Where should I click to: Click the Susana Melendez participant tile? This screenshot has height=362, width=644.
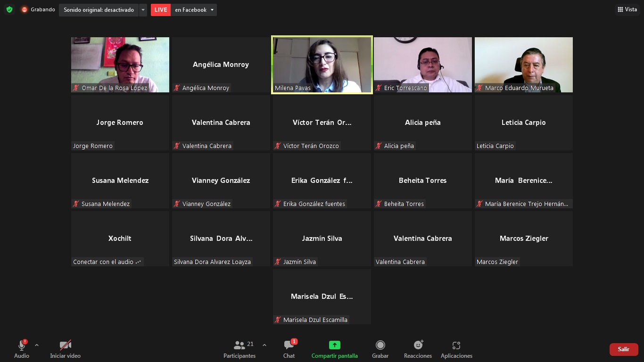coord(120,181)
